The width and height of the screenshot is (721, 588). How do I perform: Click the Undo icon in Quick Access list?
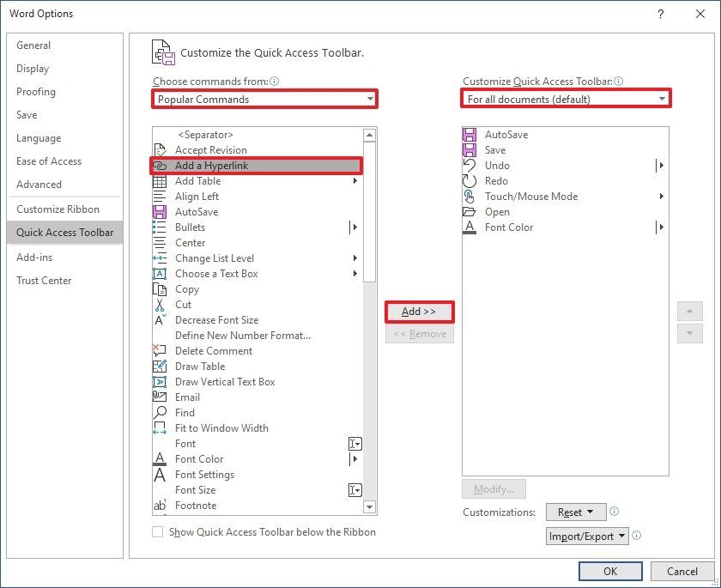[x=470, y=166]
